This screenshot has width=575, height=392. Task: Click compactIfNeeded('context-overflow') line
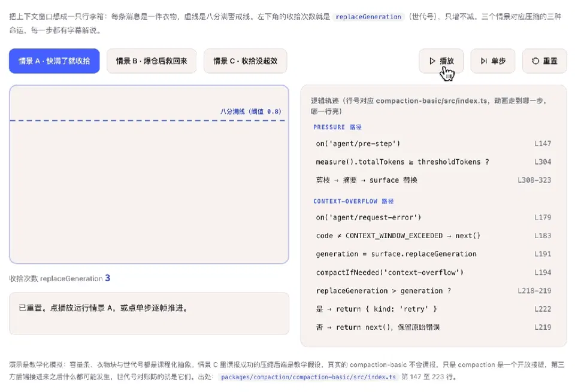tap(434, 272)
